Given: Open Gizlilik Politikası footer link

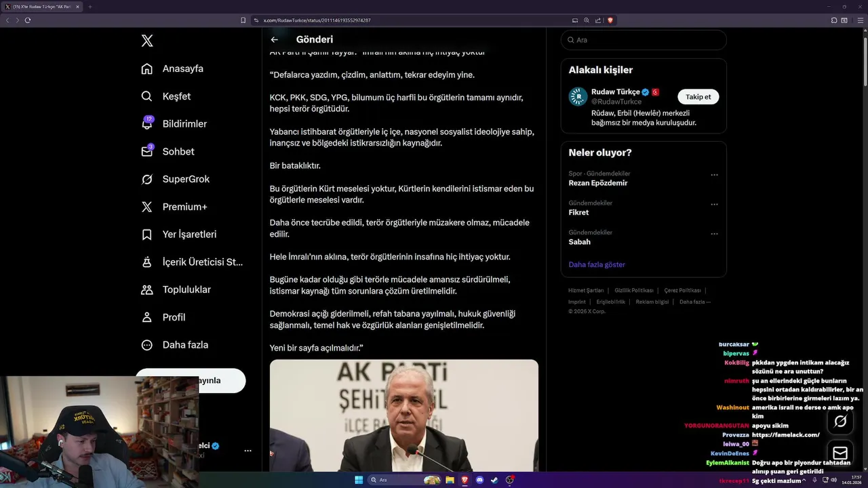Looking at the screenshot, I should coord(634,290).
